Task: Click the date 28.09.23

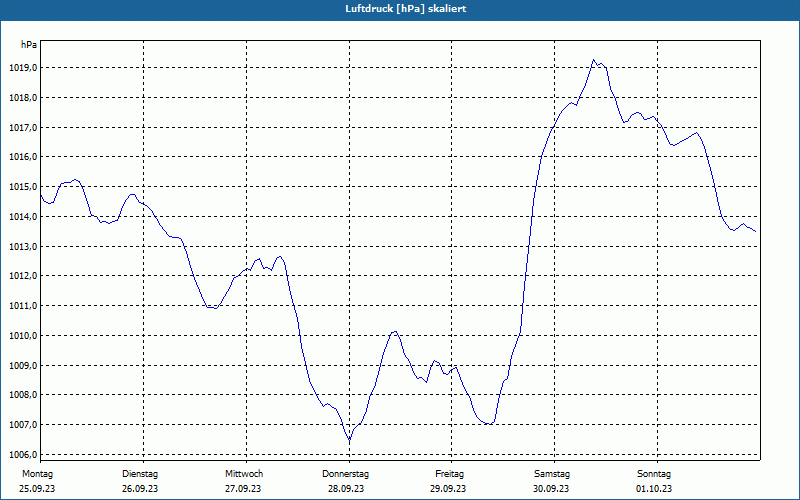Action: point(346,489)
